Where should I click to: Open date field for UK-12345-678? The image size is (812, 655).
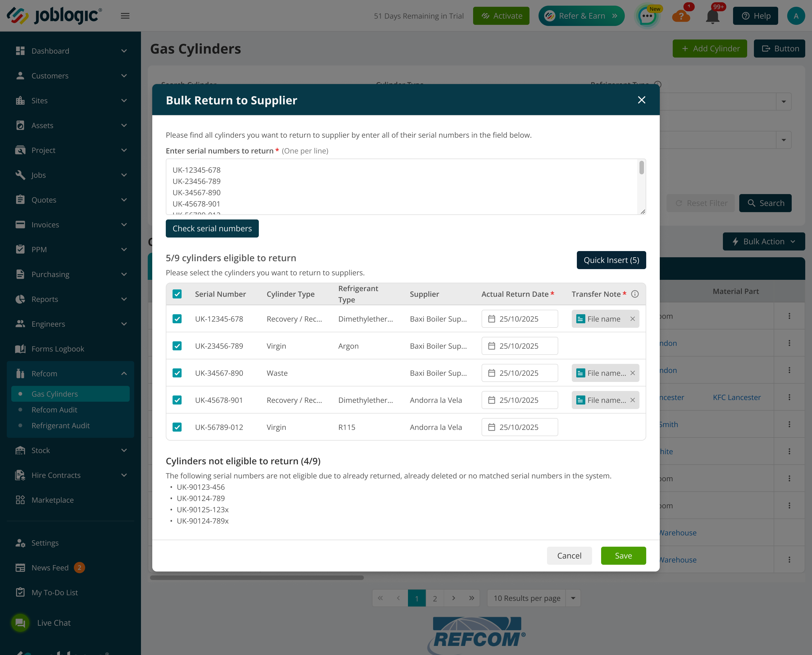coord(519,319)
